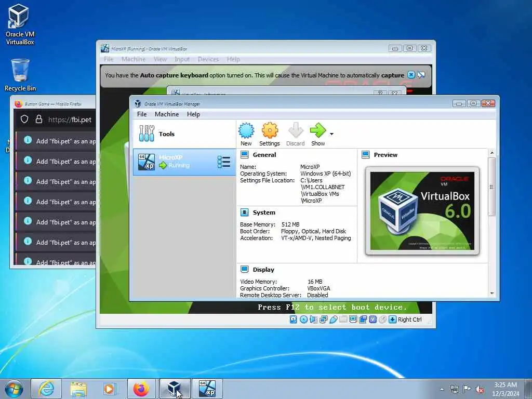Open Oracle VM VirtualBox desktop shortcut
The width and height of the screenshot is (532, 399).
[20, 24]
